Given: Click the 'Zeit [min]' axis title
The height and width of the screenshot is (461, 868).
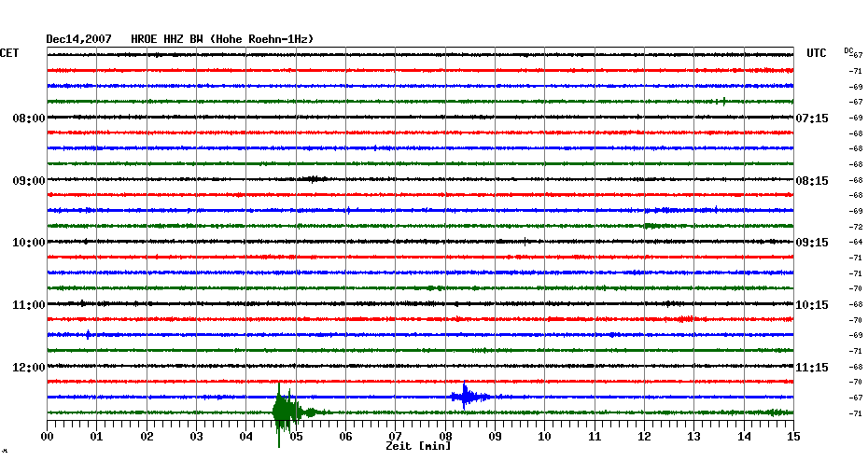Looking at the screenshot, I should pyautogui.click(x=418, y=446).
